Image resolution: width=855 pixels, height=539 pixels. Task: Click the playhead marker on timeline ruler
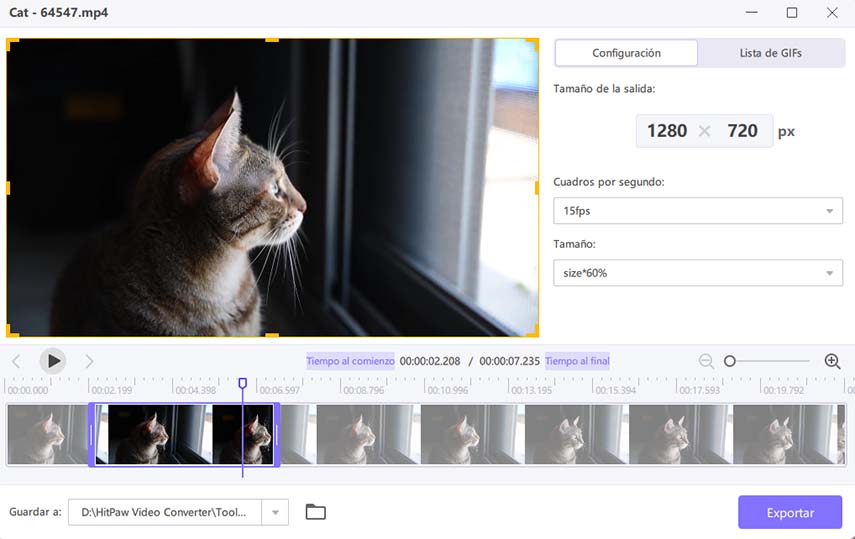pyautogui.click(x=243, y=384)
